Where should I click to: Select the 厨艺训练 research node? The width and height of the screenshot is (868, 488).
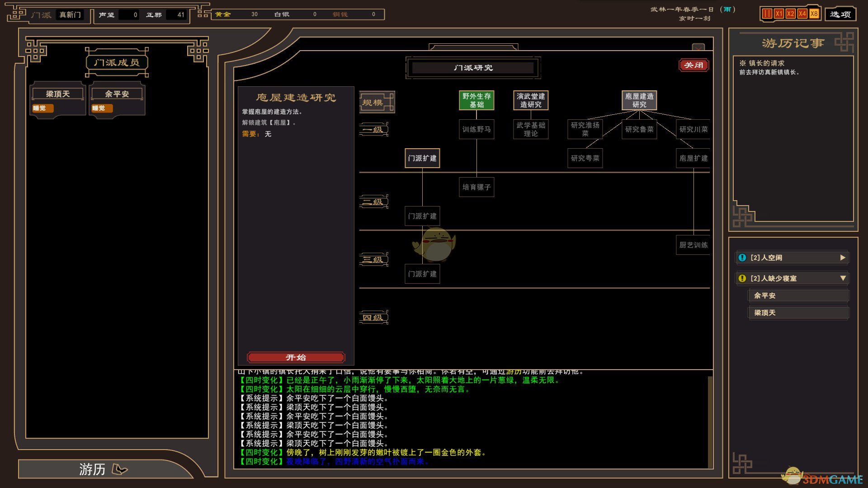point(693,245)
